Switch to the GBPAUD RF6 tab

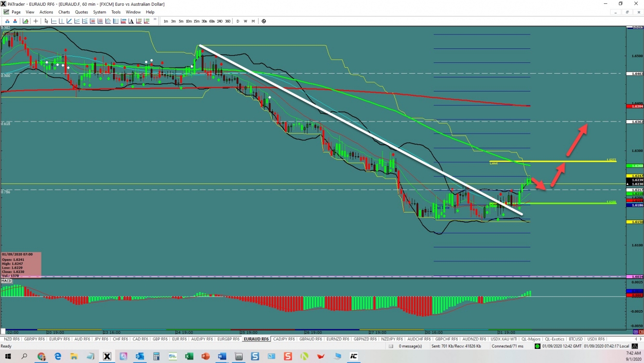pyautogui.click(x=310, y=339)
